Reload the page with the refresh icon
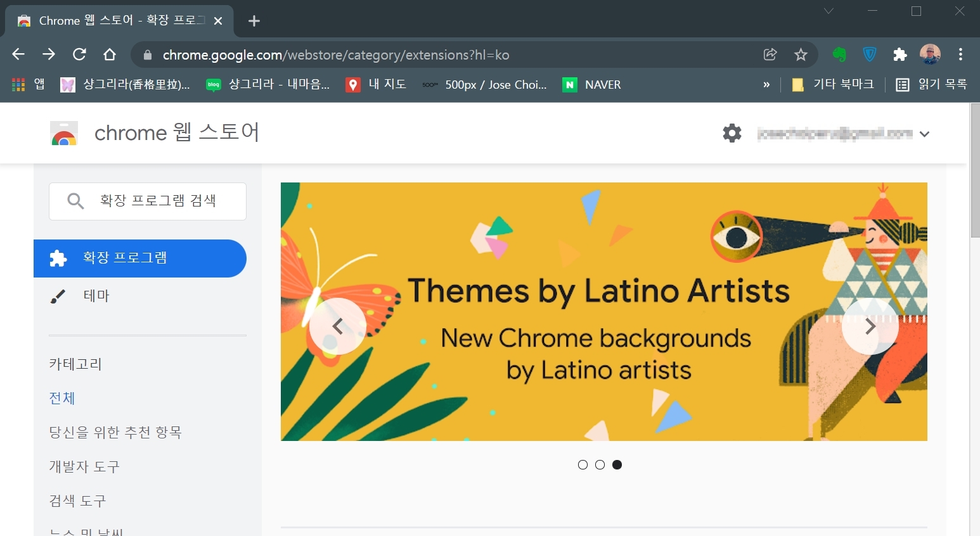980x536 pixels. click(x=79, y=54)
